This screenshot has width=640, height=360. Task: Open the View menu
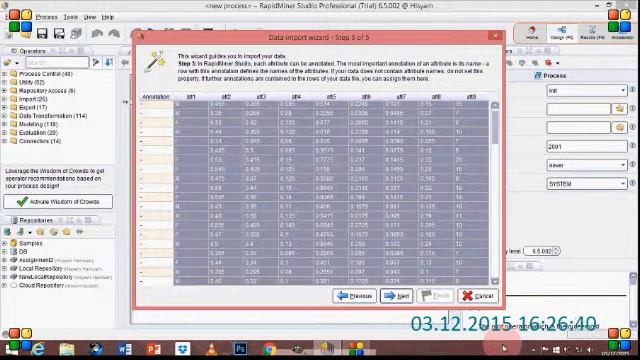(x=89, y=17)
